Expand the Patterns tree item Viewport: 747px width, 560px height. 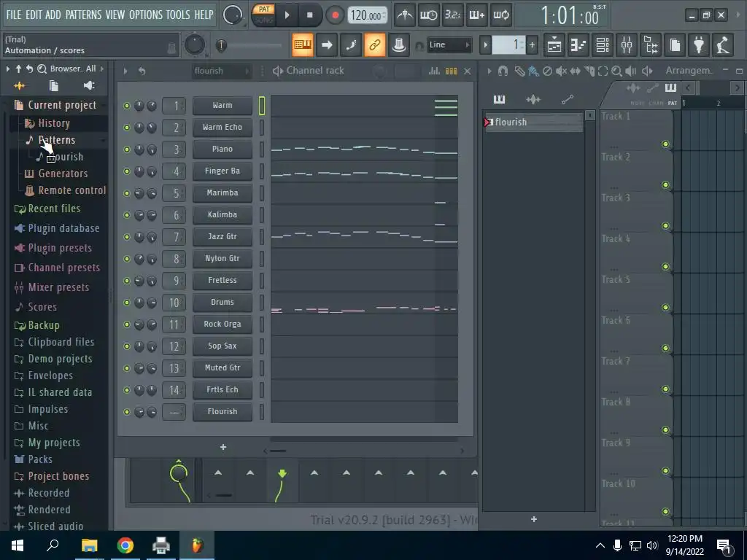tap(56, 140)
